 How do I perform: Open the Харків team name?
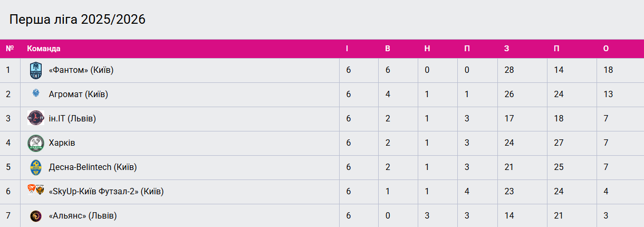62,143
